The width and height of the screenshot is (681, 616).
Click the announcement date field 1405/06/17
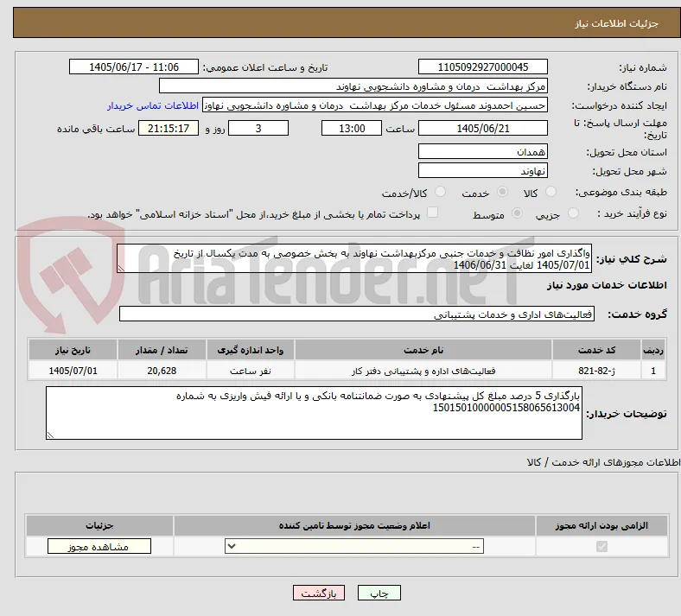[134, 67]
